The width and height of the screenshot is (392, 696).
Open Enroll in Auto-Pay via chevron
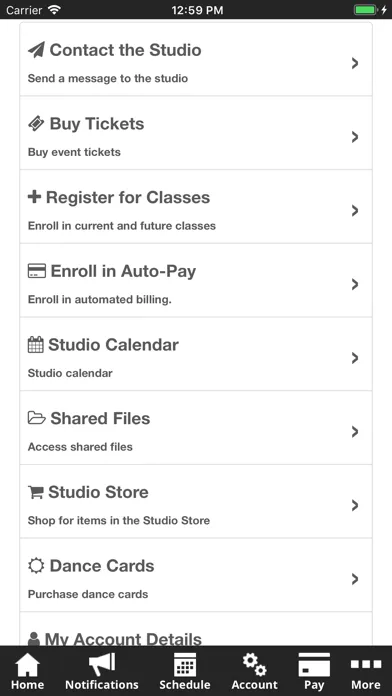[355, 285]
